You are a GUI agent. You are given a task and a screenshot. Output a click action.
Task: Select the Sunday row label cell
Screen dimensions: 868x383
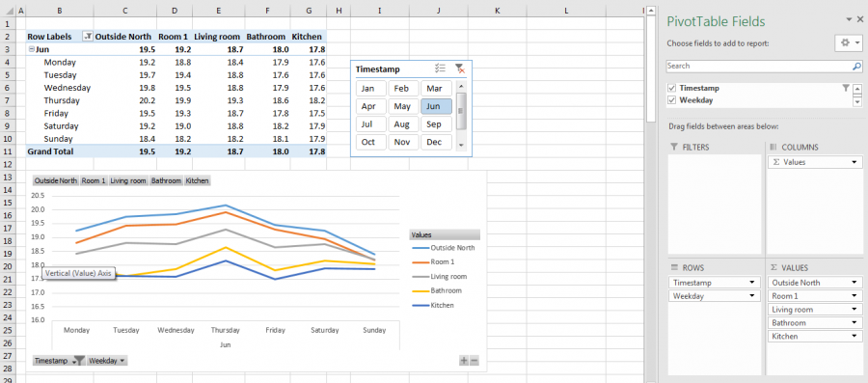(60, 138)
